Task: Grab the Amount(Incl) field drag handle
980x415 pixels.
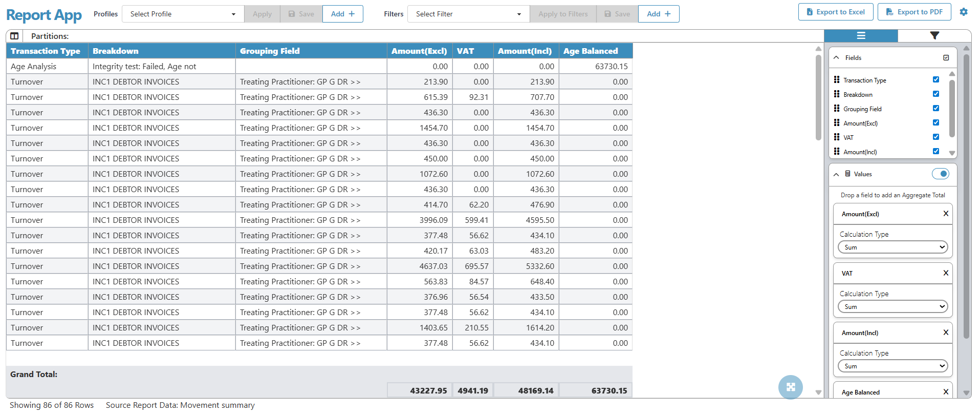Action: [837, 151]
